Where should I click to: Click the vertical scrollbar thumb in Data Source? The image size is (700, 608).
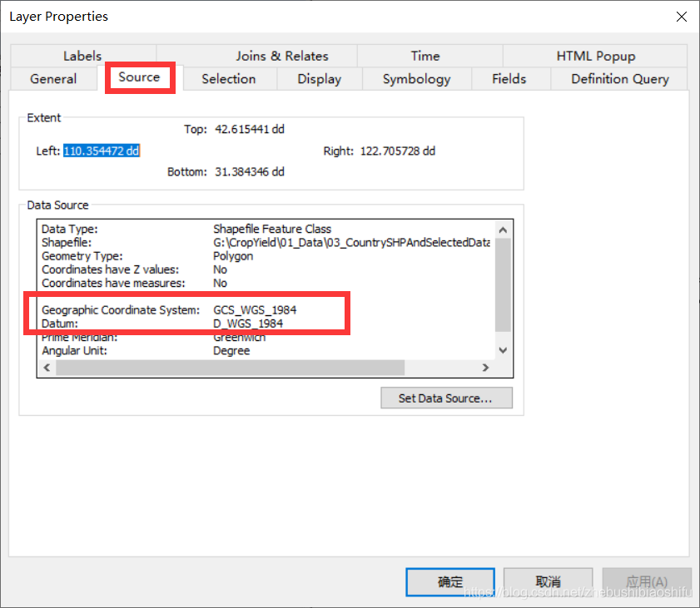(x=503, y=285)
